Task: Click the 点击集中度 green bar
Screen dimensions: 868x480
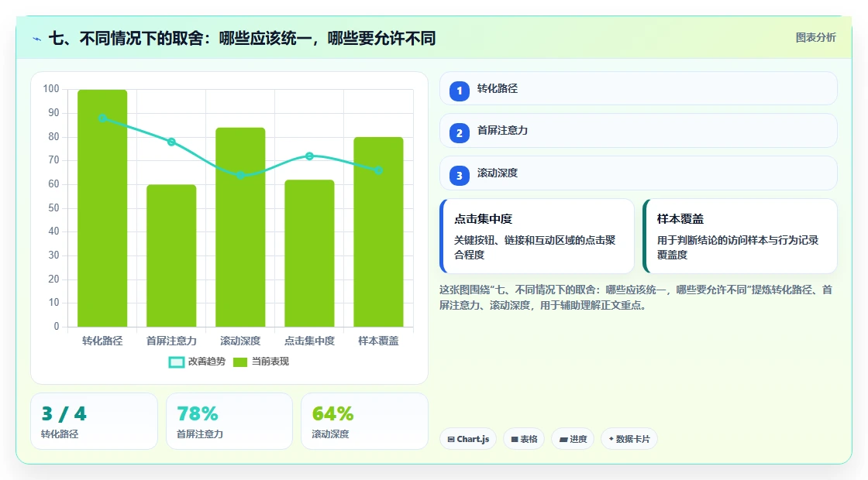Action: (x=309, y=253)
